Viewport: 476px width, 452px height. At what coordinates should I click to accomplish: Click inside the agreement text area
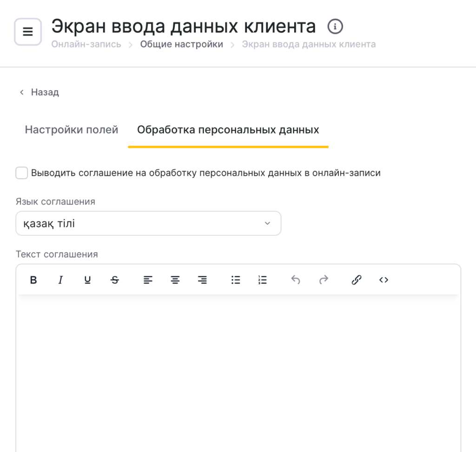point(238,372)
